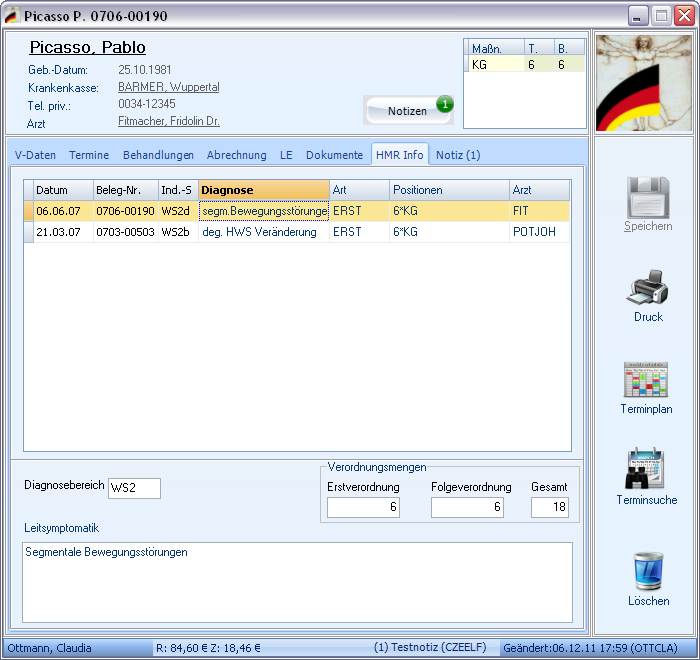
Task: Click row selector of the 21.03.07 row
Action: 29,232
